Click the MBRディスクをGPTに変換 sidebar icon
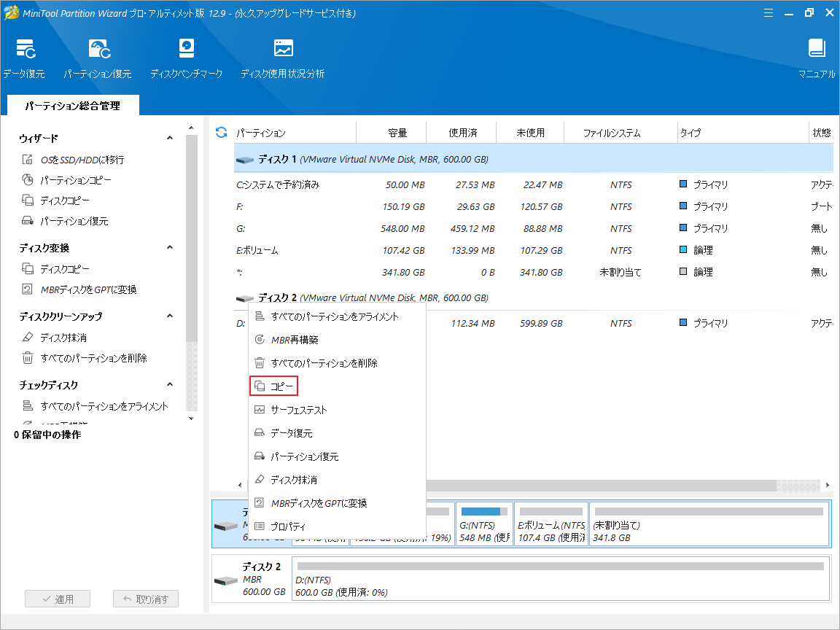 pyautogui.click(x=27, y=289)
